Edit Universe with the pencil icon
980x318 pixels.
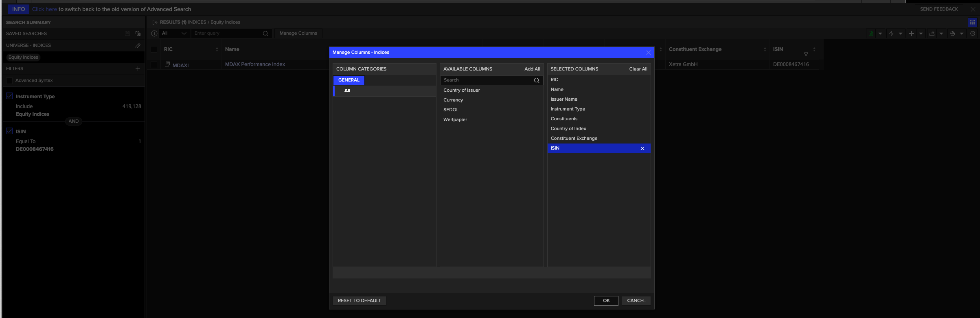[138, 46]
